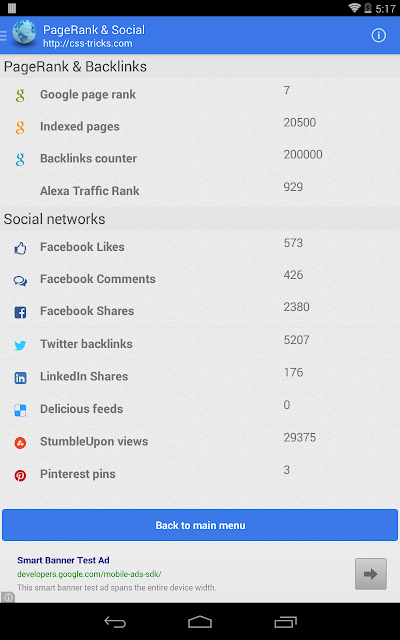Viewport: 400px width, 640px height.
Task: Tap the Twitter bird icon
Action: pos(20,345)
